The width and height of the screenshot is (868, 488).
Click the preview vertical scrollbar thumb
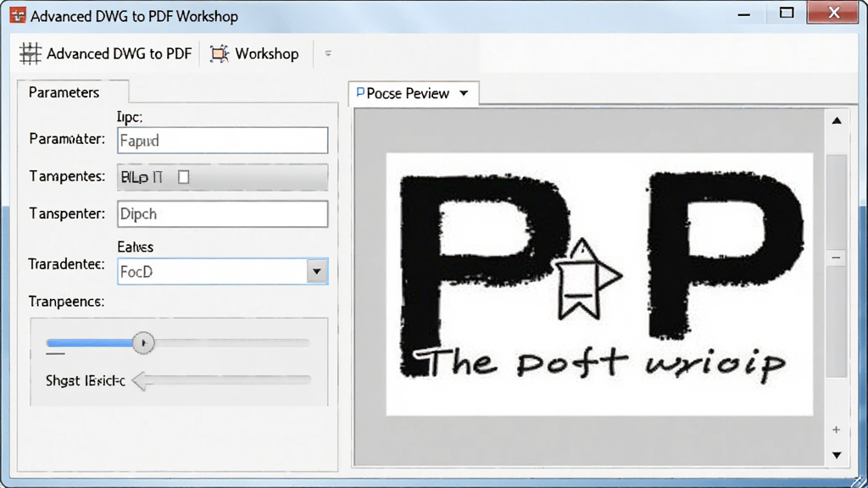[x=837, y=265]
